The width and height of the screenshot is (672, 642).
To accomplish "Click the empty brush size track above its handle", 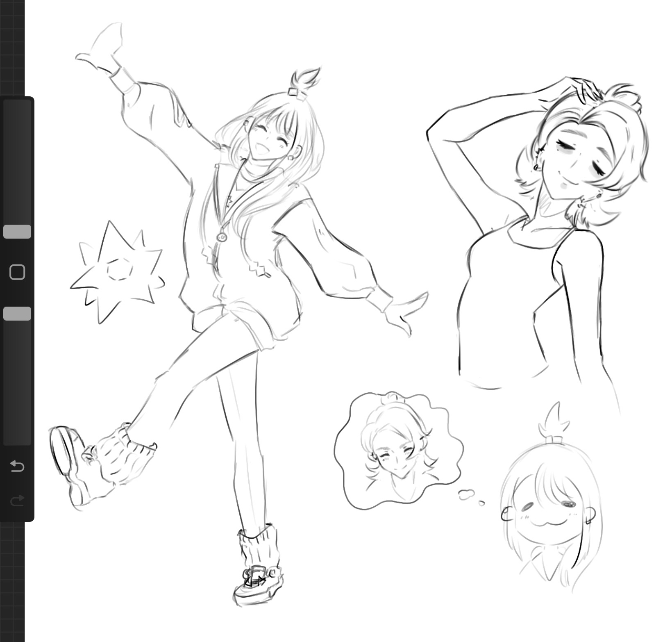I will point(17,164).
